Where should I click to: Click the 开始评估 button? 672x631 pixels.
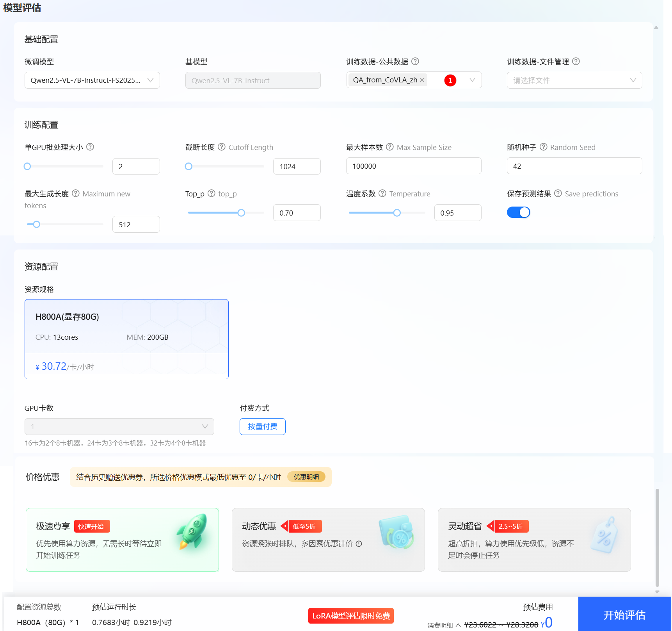pos(624,615)
